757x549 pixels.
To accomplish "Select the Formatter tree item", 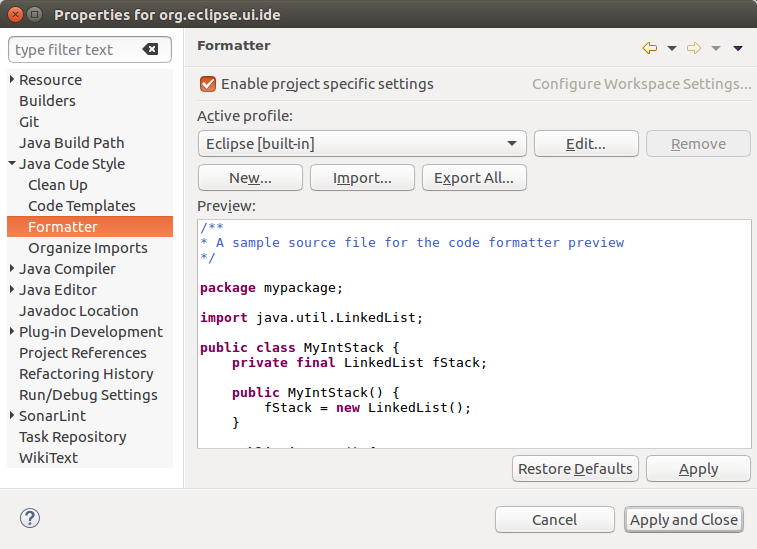I will (x=90, y=226).
